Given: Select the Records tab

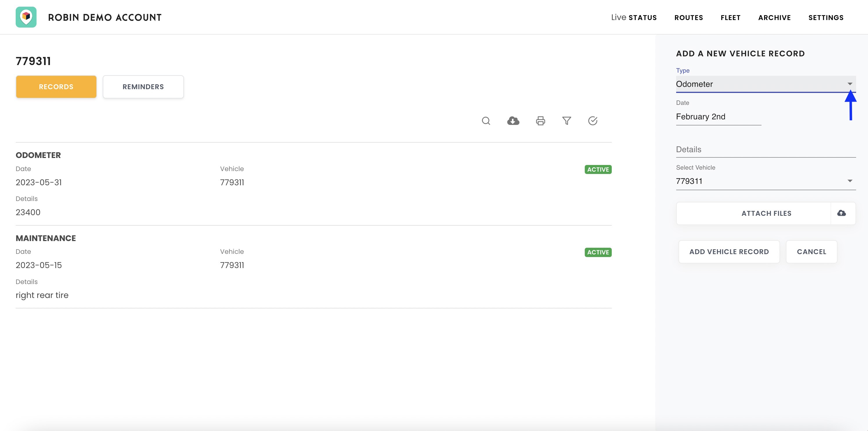Looking at the screenshot, I should 56,87.
